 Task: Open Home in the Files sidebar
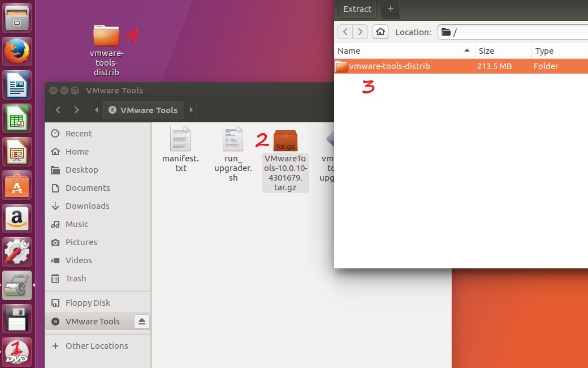[x=97, y=151]
